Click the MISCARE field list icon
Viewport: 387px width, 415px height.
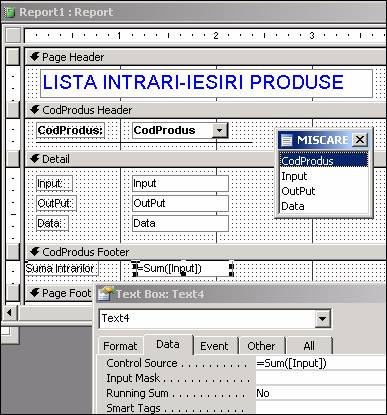(x=287, y=140)
